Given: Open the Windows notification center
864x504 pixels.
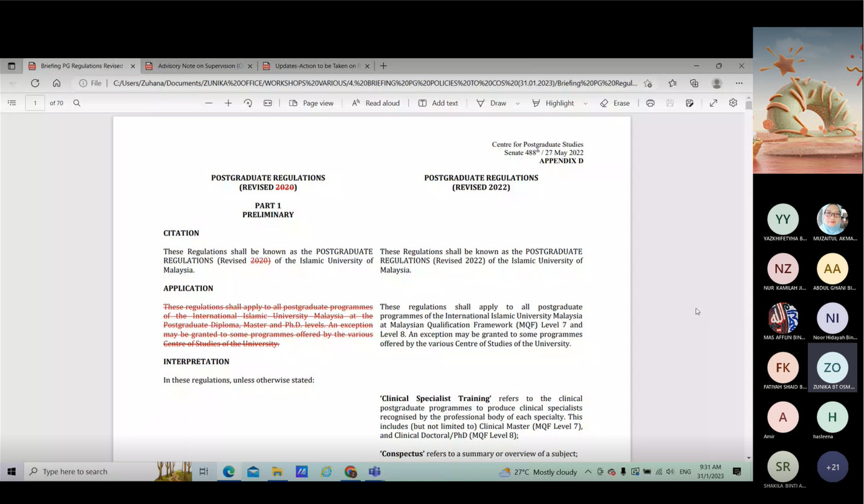Looking at the screenshot, I should click(737, 471).
